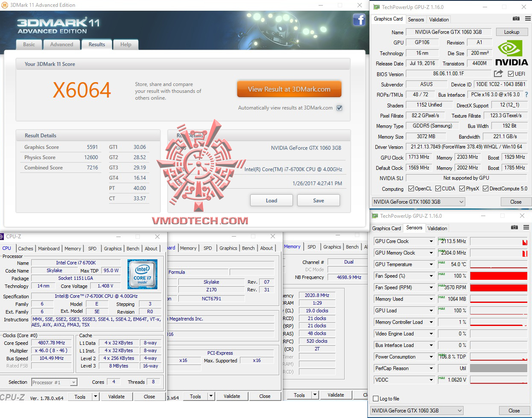Open the About tab in first CPU-Z window

click(x=151, y=249)
